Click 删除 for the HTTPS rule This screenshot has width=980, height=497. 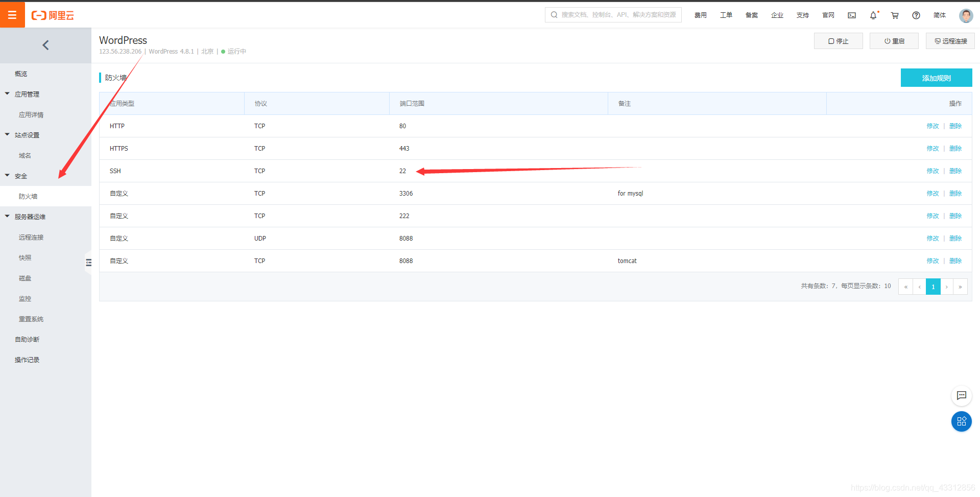click(x=955, y=148)
